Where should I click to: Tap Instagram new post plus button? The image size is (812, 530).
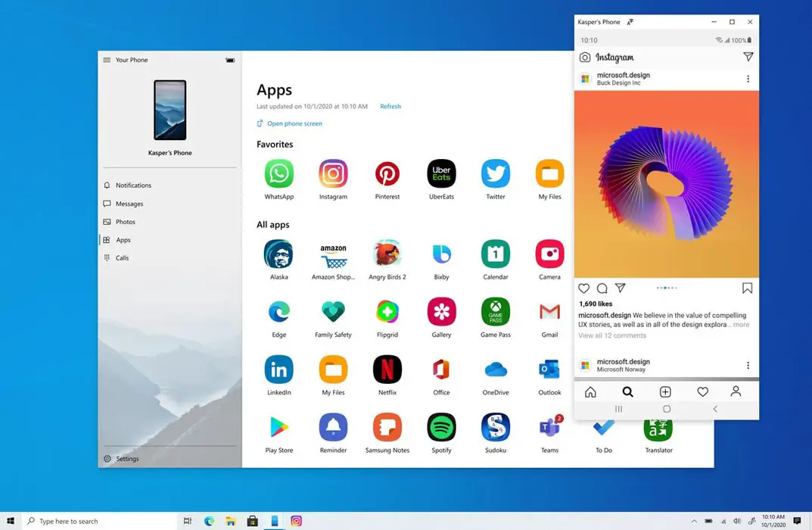click(665, 391)
